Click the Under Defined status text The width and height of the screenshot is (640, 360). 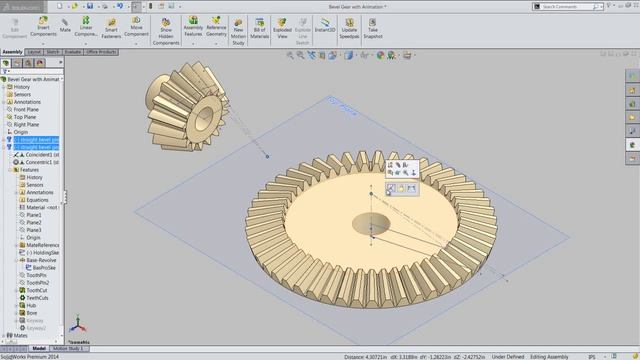[507, 357]
